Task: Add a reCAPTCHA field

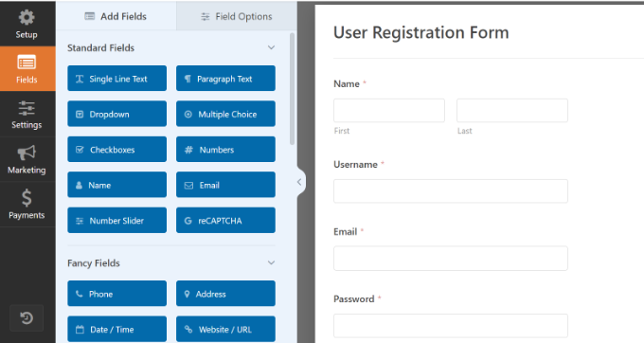Action: tap(225, 220)
